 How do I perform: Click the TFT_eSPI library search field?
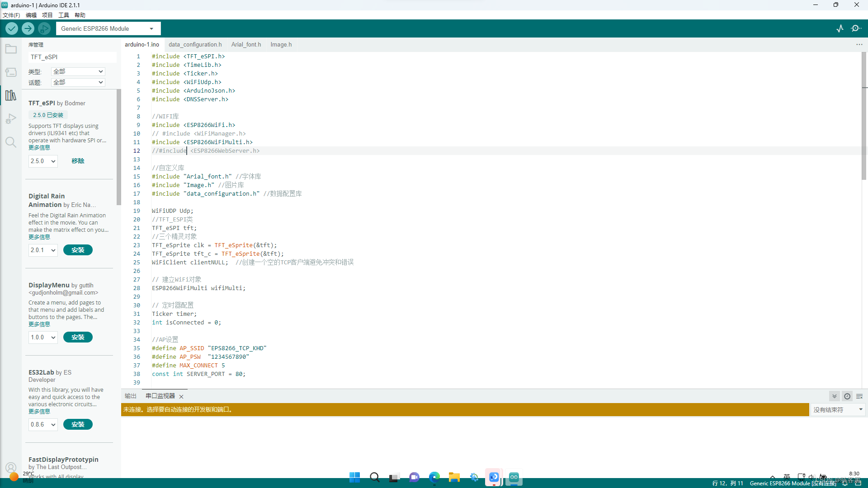coord(72,57)
